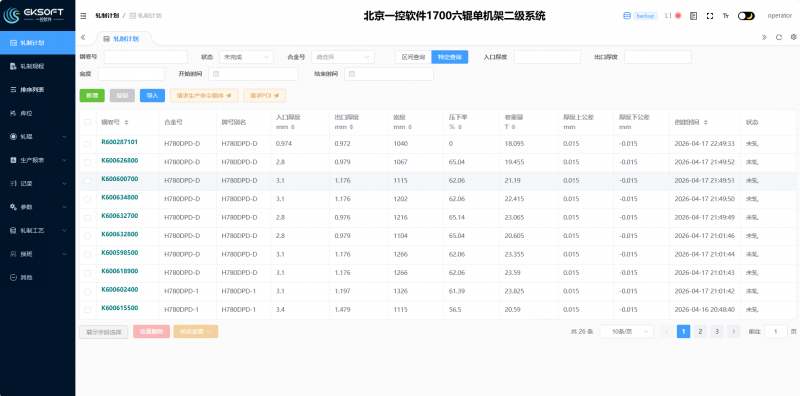The image size is (800, 396).
Task: Select 轧制计划 in the sidebar menu
Action: point(38,42)
